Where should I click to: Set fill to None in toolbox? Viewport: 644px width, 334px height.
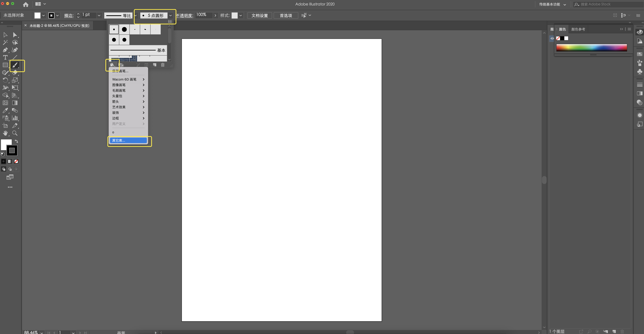[16, 161]
